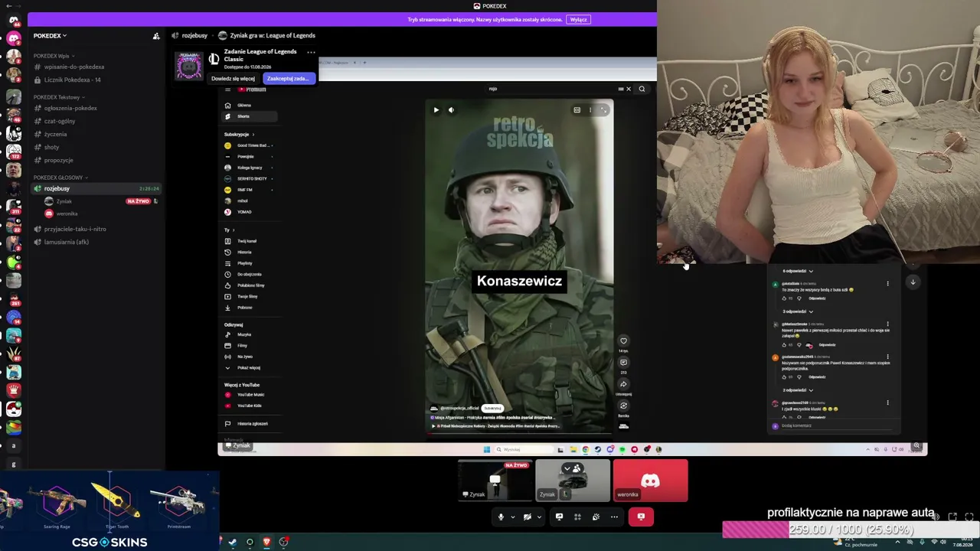Select Zyniak's live stream thumbnail
The image size is (980, 551).
[x=495, y=481]
